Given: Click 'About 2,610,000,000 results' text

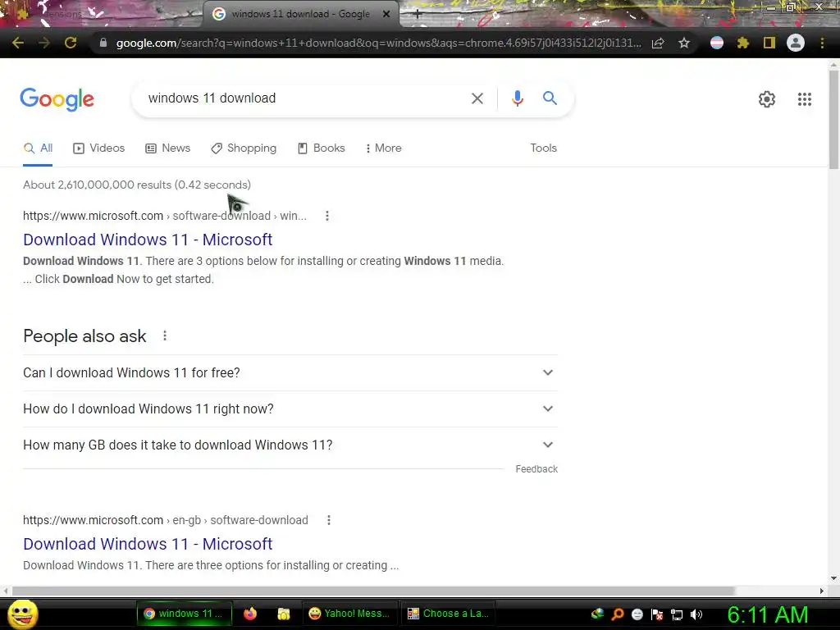Looking at the screenshot, I should click(x=137, y=185).
